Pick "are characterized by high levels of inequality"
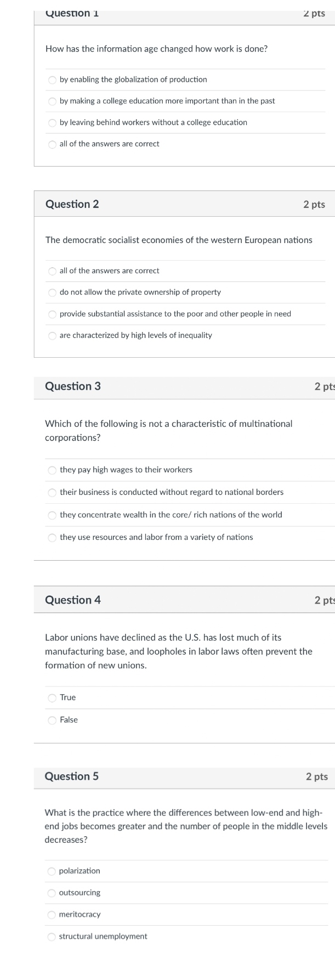 pos(52,335)
